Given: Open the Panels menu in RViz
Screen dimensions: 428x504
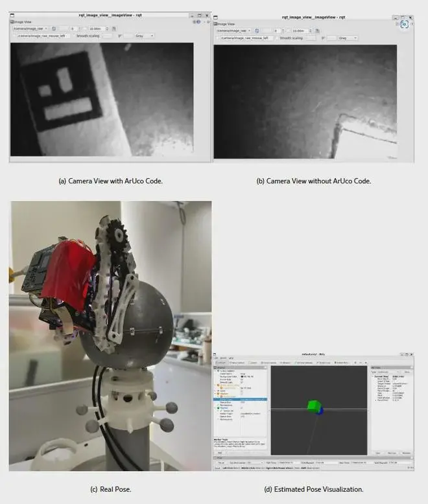Looking at the screenshot, I should pos(222,358).
